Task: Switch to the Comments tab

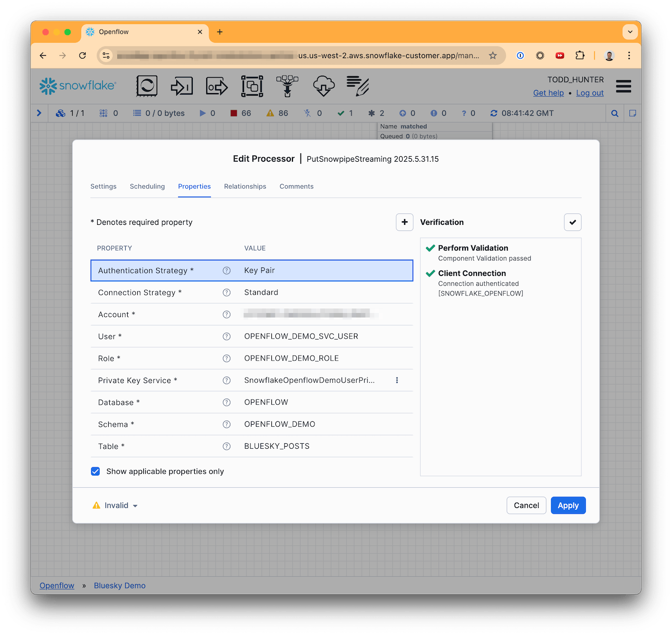Action: point(296,186)
